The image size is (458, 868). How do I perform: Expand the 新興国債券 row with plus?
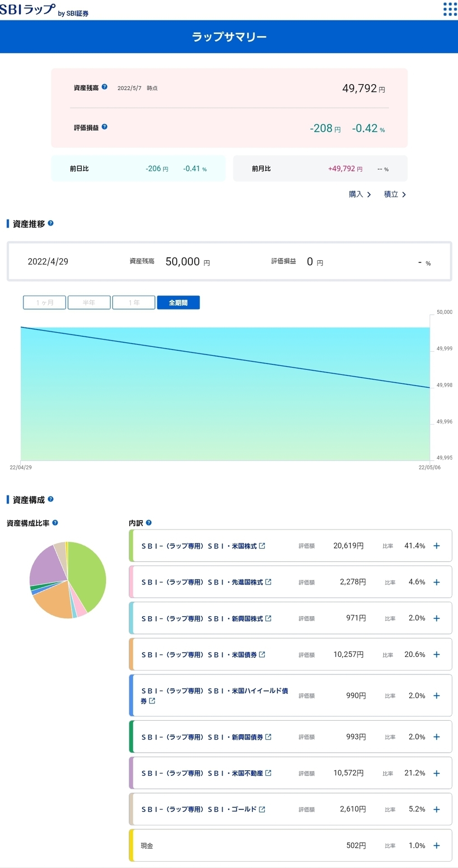(437, 737)
